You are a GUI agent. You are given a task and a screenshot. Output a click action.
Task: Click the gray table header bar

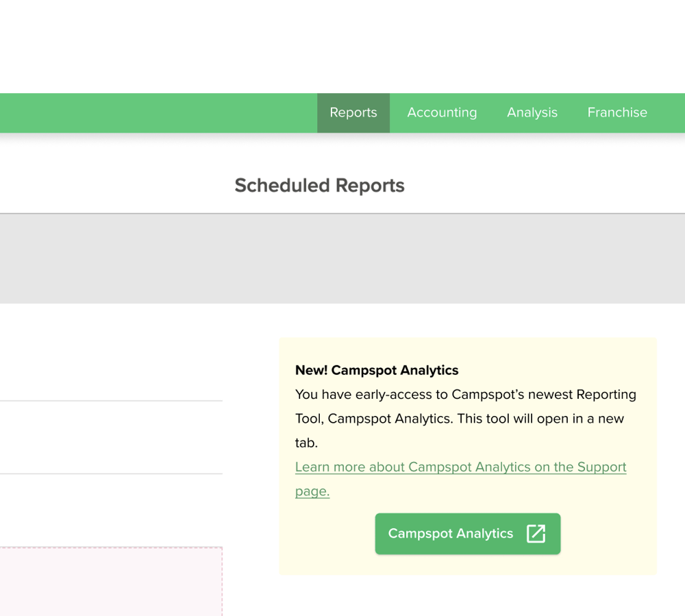(342, 258)
